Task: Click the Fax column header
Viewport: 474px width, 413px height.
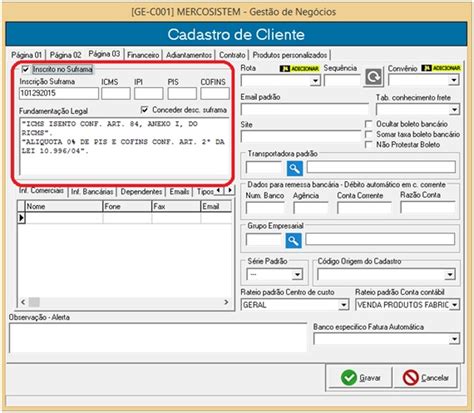Action: pyautogui.click(x=176, y=206)
